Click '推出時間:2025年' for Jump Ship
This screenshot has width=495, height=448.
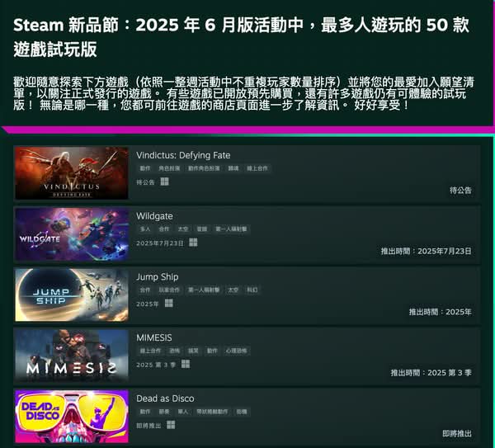point(441,312)
